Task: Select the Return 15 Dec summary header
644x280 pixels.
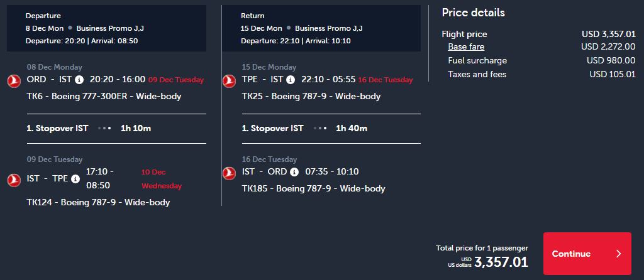Action: [321, 28]
